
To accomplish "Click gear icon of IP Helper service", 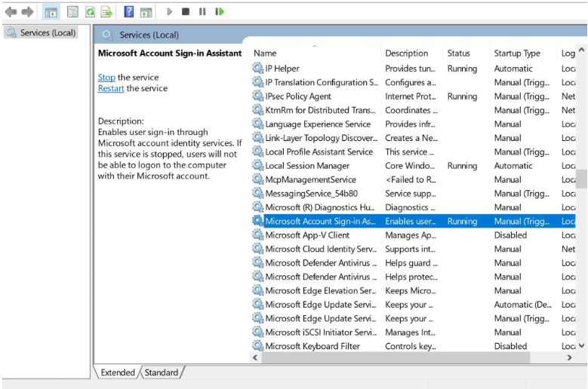I will [x=257, y=68].
